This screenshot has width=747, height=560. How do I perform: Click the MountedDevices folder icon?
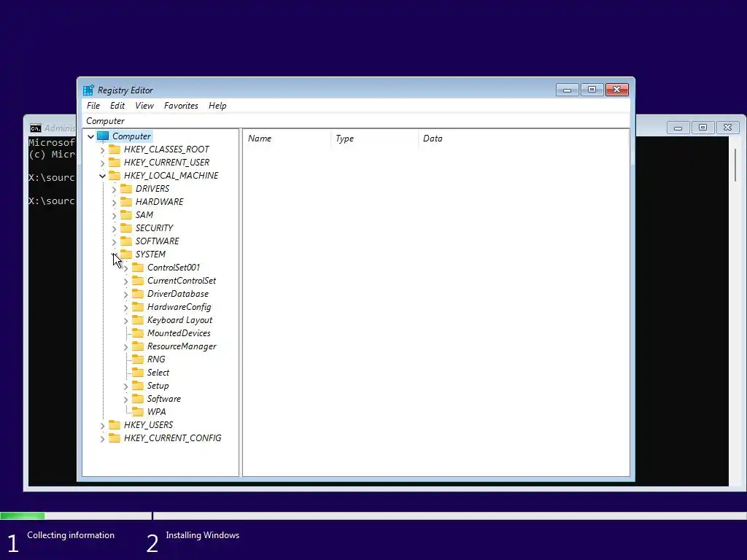pyautogui.click(x=138, y=332)
